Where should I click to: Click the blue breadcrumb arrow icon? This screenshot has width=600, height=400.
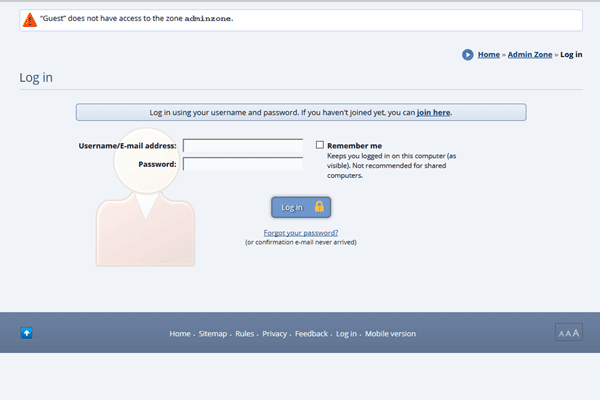(467, 55)
